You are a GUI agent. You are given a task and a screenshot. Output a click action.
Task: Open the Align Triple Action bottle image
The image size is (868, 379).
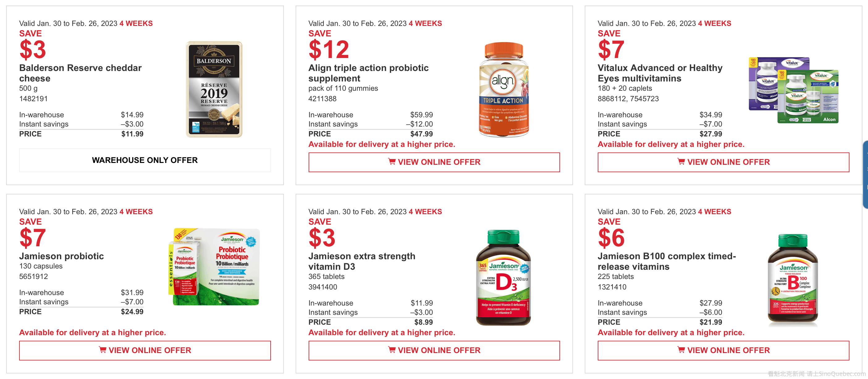504,90
